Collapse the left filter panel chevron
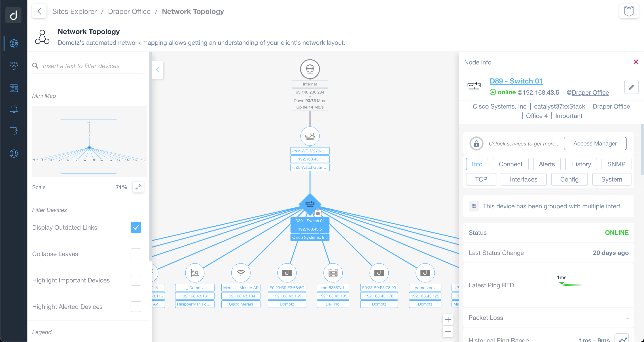644x342 pixels. click(x=157, y=70)
